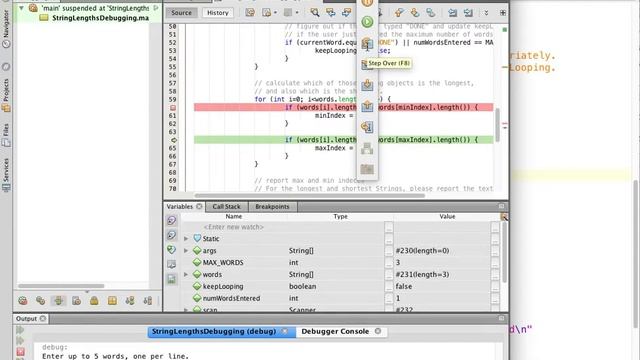Click the Step Into icon with down arrow
This screenshot has width=640, height=360.
[x=367, y=85]
